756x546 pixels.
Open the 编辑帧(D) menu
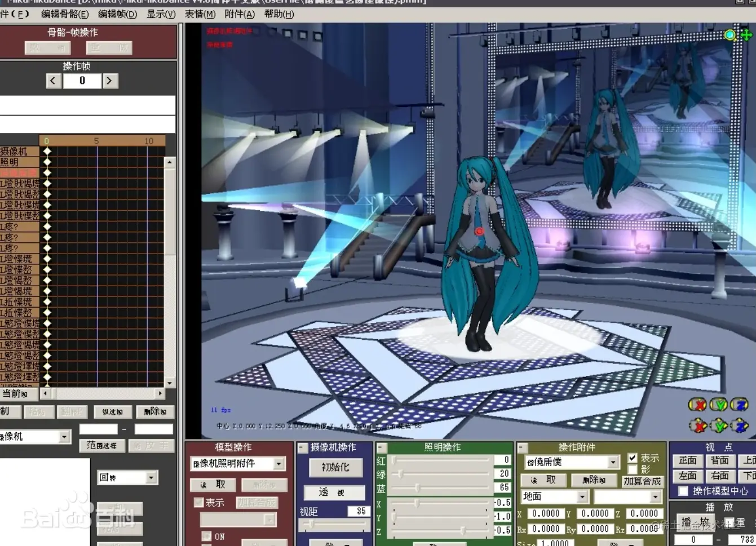click(117, 14)
